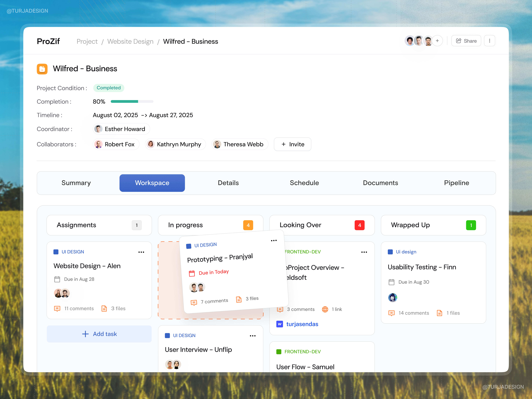Click the blue W icon beside turjasendas

[x=280, y=324]
